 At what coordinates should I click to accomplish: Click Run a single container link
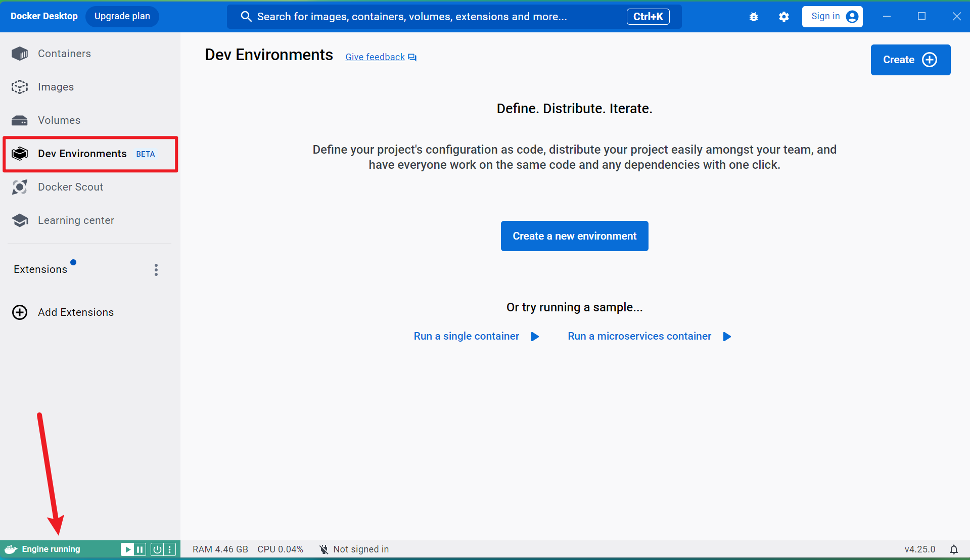click(x=467, y=336)
